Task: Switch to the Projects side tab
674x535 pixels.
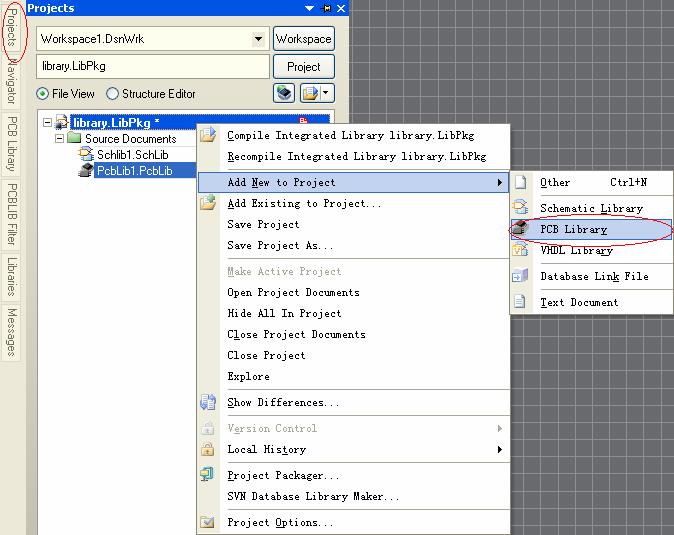Action: pos(12,28)
